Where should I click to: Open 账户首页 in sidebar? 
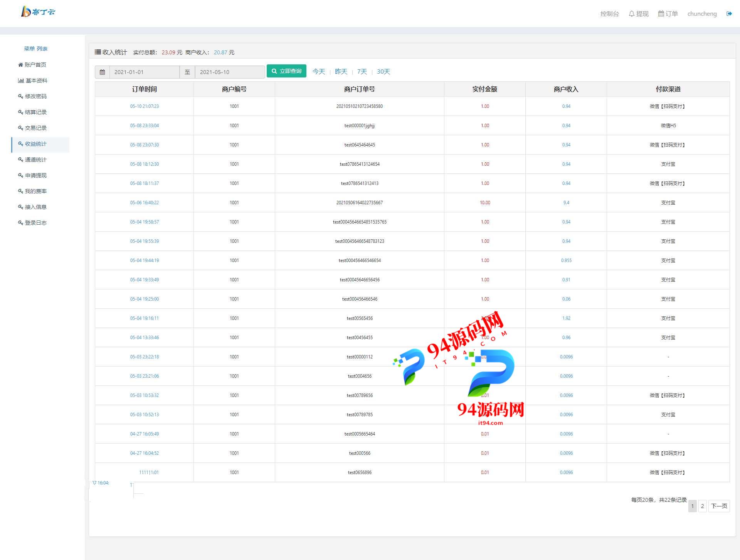[x=32, y=65]
